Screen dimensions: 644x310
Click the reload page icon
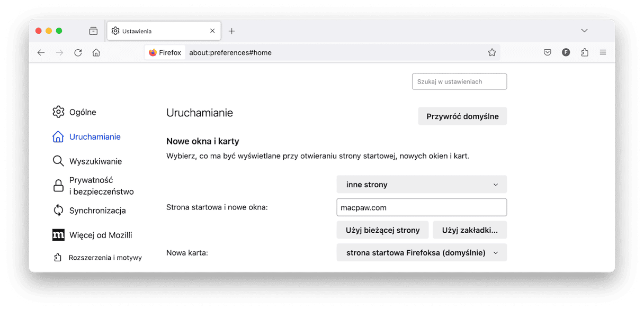click(78, 52)
